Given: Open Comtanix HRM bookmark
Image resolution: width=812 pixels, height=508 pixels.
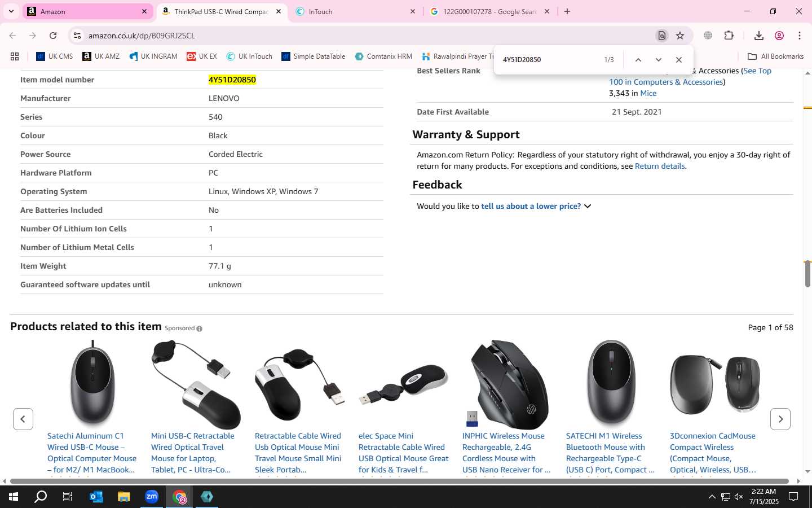Looking at the screenshot, I should tap(383, 56).
